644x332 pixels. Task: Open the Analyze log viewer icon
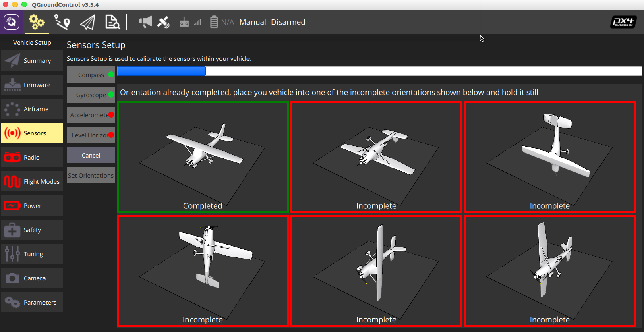click(x=112, y=22)
